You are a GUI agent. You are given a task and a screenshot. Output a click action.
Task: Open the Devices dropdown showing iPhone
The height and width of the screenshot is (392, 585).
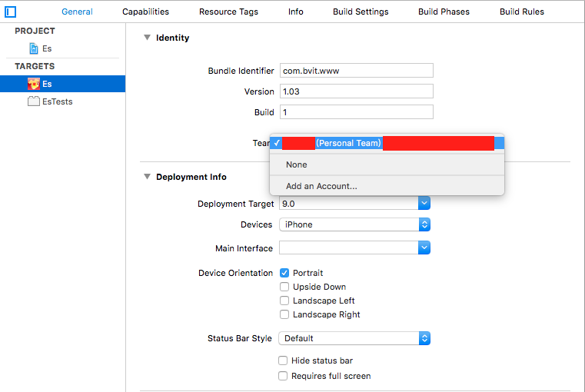(x=424, y=224)
